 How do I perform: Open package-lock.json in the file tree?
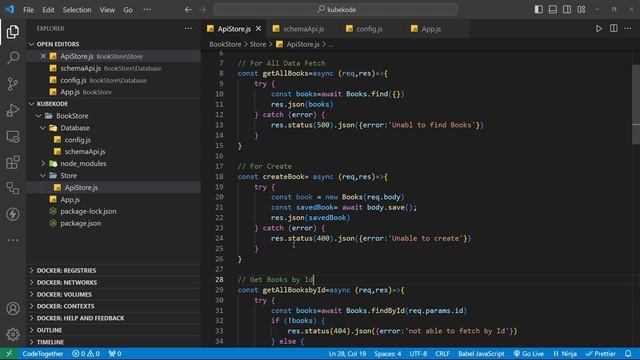(114, 211)
